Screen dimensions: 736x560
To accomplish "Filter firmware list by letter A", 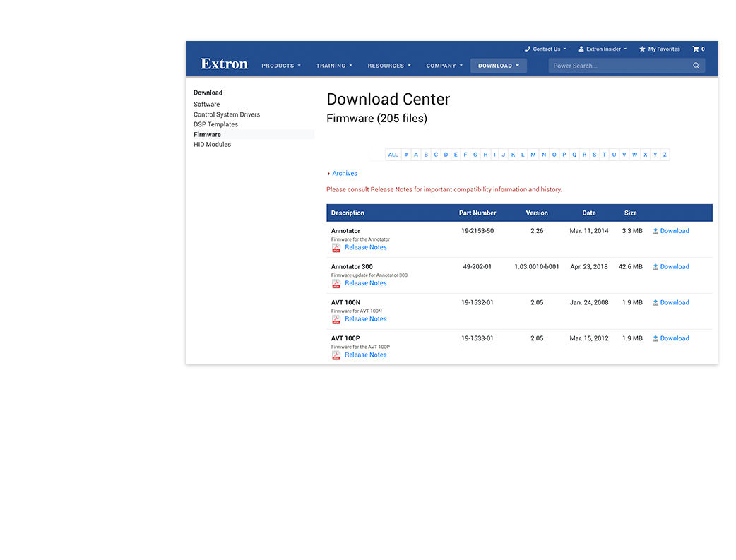I will coord(416,155).
